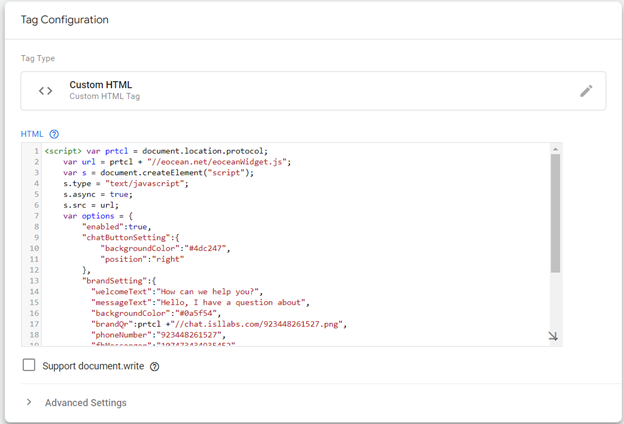
Task: Click the resize handle in editor corner
Action: tap(553, 337)
